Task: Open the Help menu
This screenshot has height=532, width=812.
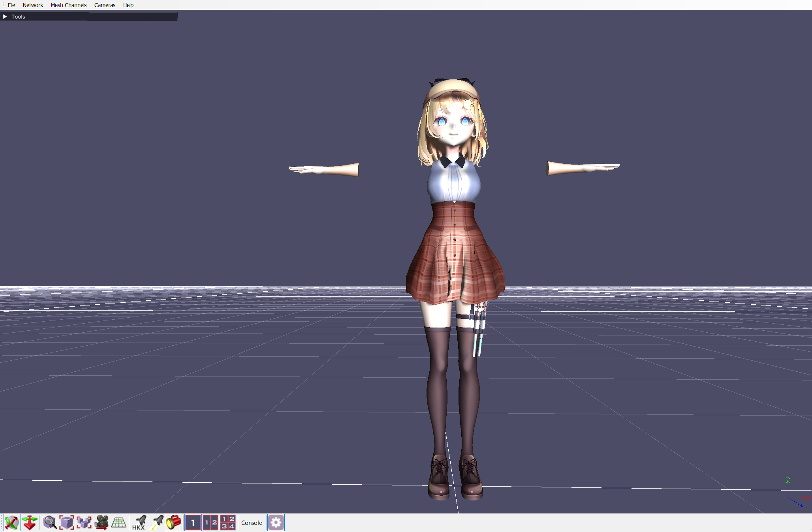Action: (x=128, y=5)
